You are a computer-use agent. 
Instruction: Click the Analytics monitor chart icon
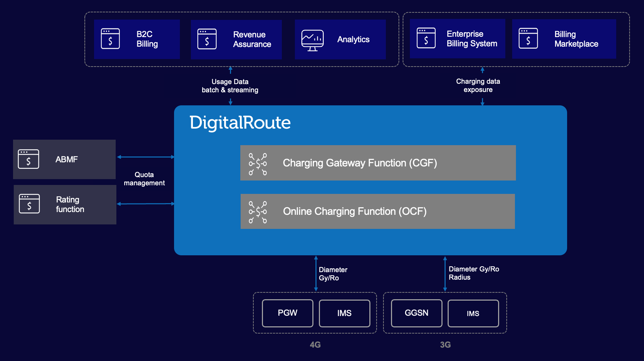[312, 40]
